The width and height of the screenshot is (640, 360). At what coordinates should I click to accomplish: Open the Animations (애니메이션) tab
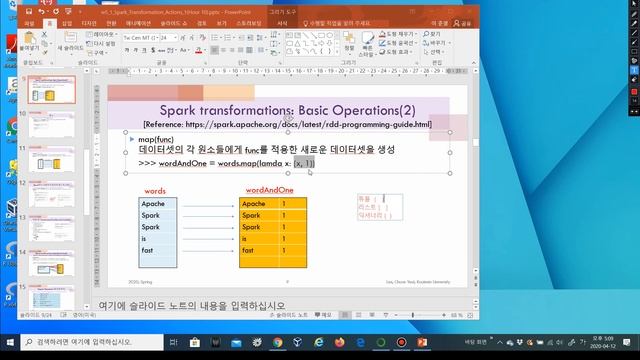point(138,24)
